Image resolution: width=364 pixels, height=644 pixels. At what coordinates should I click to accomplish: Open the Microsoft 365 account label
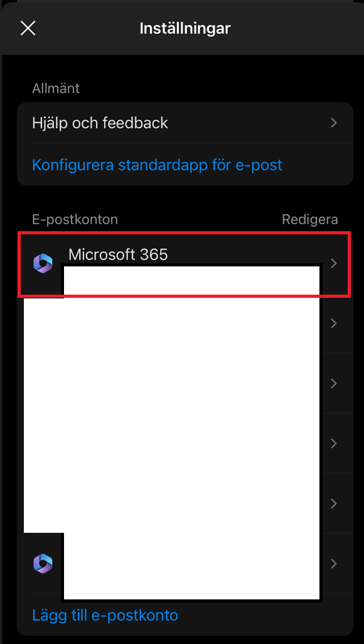[x=118, y=254]
